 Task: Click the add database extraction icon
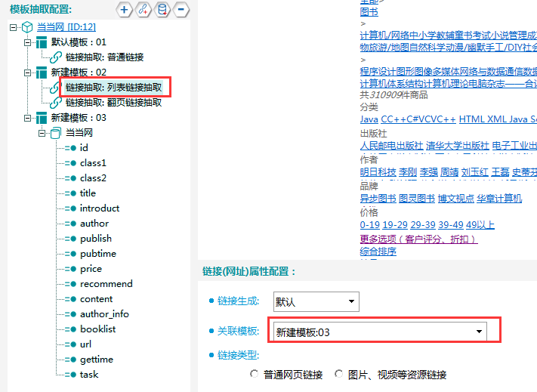[x=162, y=10]
